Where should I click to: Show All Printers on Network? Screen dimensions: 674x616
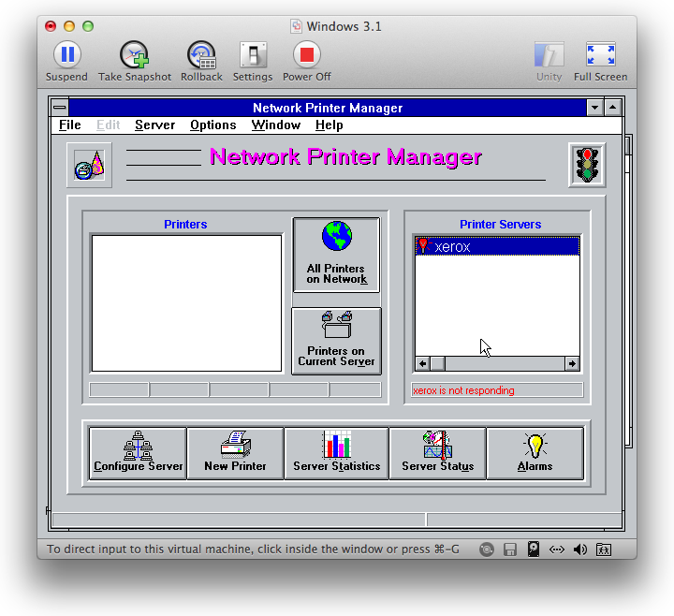[337, 255]
